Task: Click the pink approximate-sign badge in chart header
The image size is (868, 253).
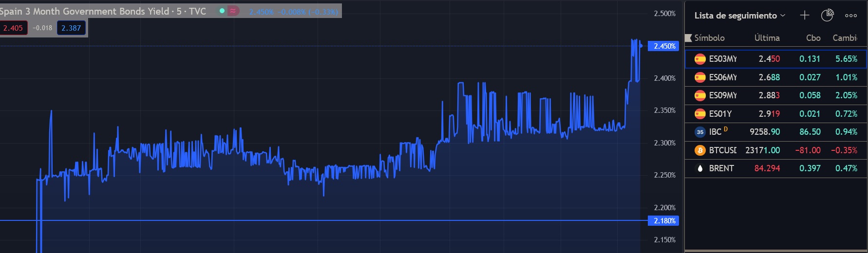Action: click(233, 11)
